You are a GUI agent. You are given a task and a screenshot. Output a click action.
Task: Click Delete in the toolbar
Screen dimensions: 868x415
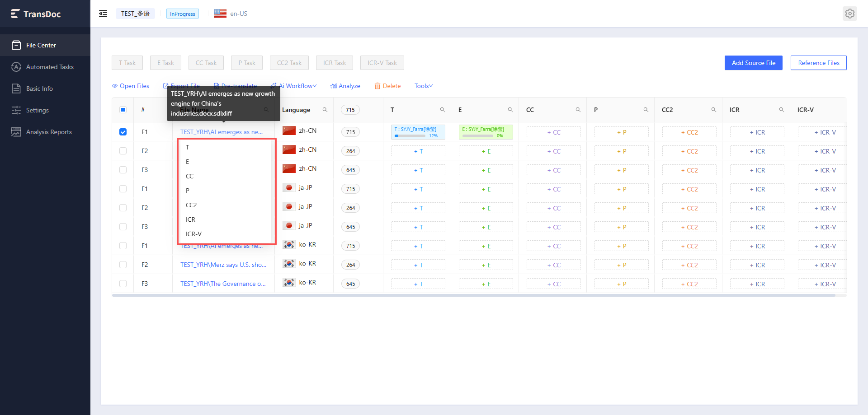tap(387, 86)
